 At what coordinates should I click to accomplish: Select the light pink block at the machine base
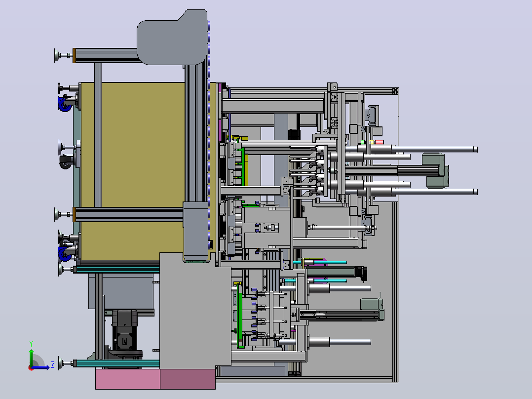pos(127,379)
